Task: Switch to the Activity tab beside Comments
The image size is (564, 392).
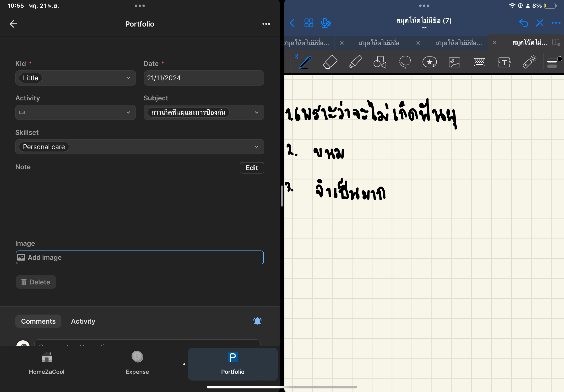Action: coord(83,321)
